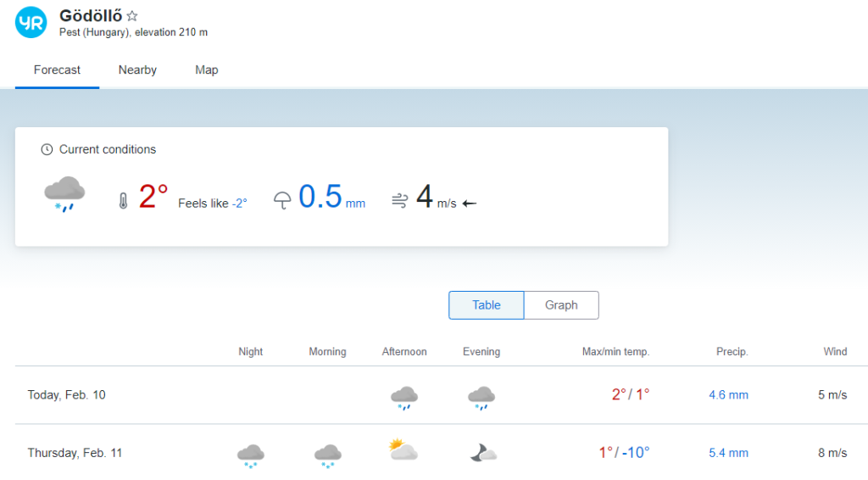The height and width of the screenshot is (480, 868).
Task: Click today's evening sleet icon
Action: (x=481, y=397)
